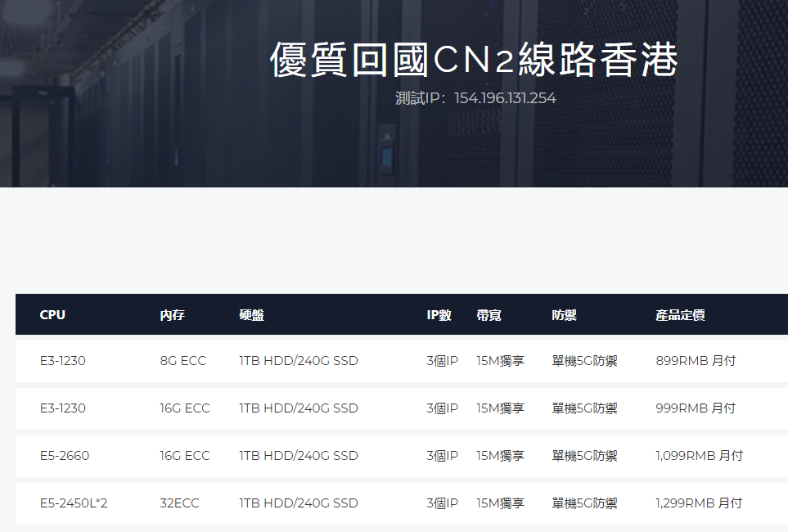Click 3個IP in the E5-2660 row

[x=442, y=456]
